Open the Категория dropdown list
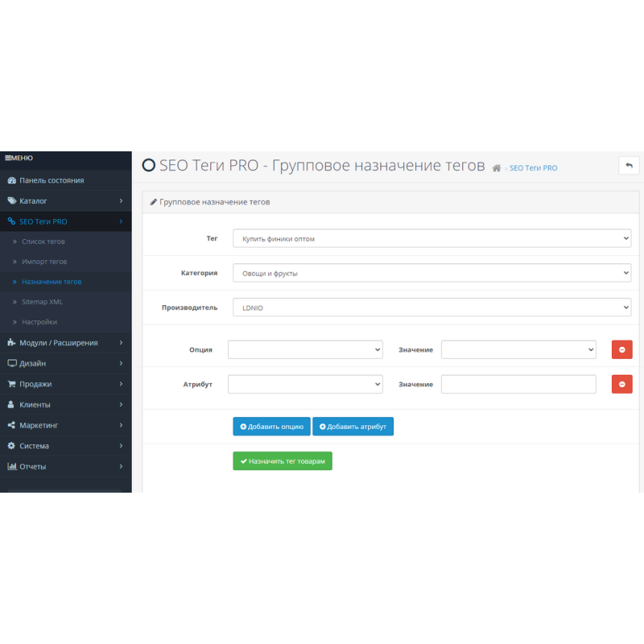The height and width of the screenshot is (644, 644). (x=431, y=273)
